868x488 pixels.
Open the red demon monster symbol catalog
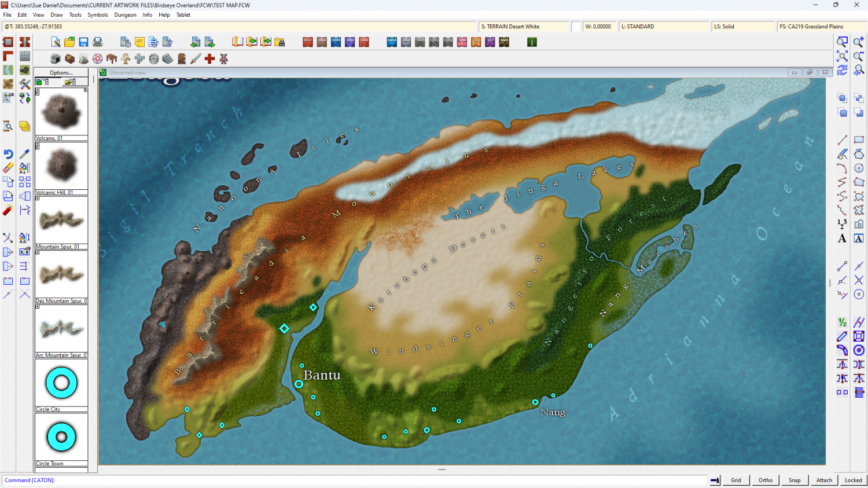(x=224, y=58)
